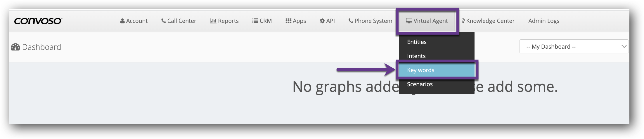Image resolution: width=644 pixels, height=139 pixels.
Task: Click the My Dashboard dropdown chevron
Action: [x=624, y=47]
